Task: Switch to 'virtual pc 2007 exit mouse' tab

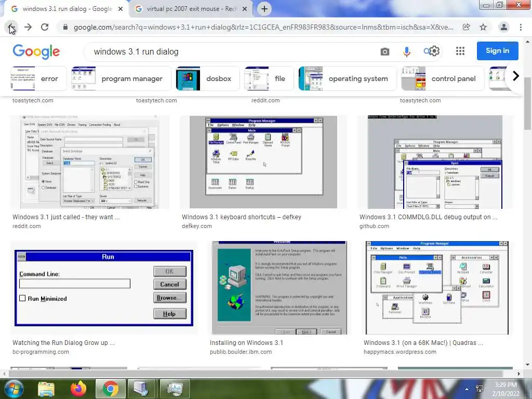Action: pos(191,9)
